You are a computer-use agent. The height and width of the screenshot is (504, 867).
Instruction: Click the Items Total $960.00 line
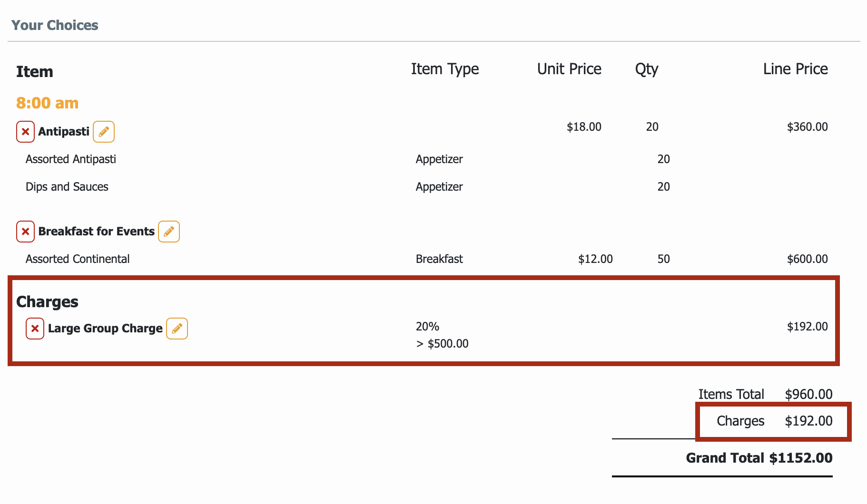coord(765,394)
